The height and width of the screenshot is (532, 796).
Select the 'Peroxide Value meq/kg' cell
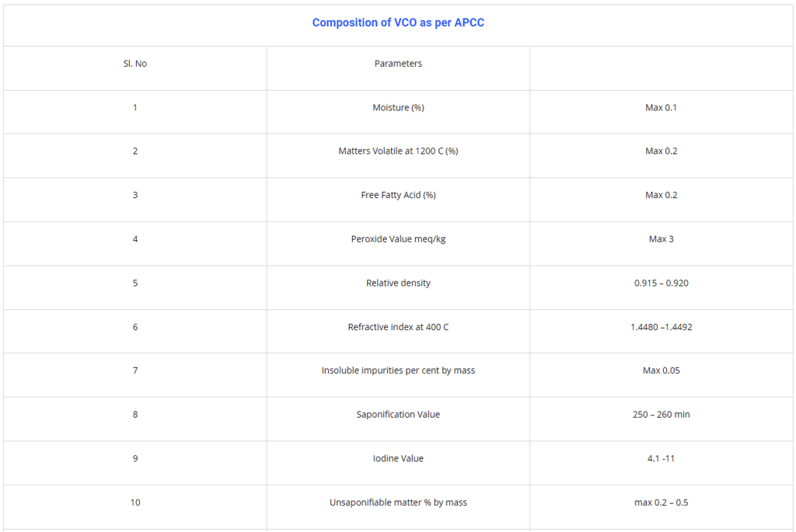[x=398, y=239]
